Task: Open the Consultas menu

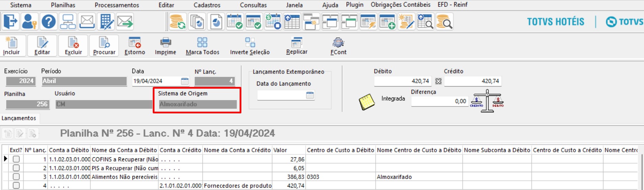Action: coord(253,5)
